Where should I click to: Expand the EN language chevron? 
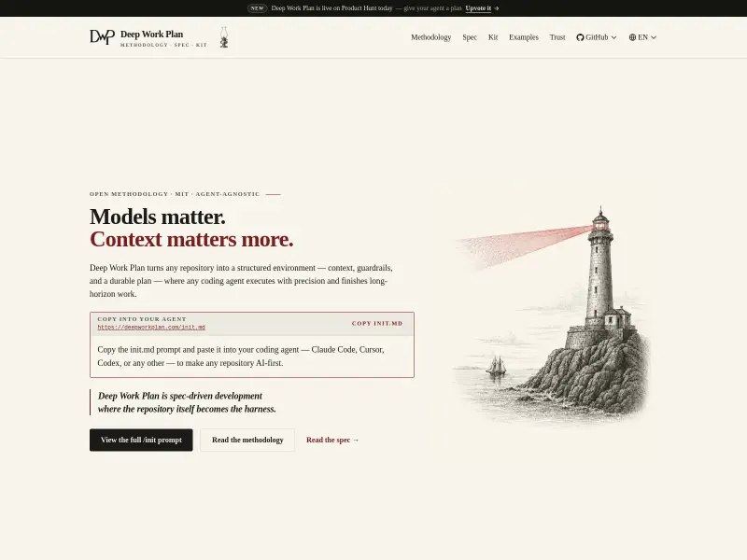654,37
